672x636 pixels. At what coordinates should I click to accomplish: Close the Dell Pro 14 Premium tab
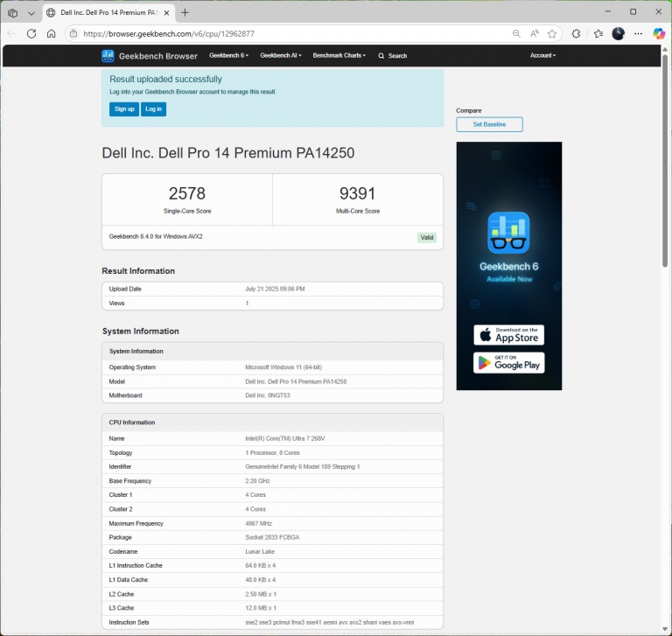coord(167,13)
